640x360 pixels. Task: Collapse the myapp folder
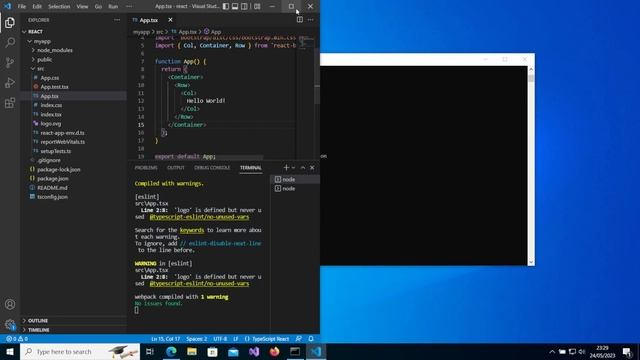73,41
